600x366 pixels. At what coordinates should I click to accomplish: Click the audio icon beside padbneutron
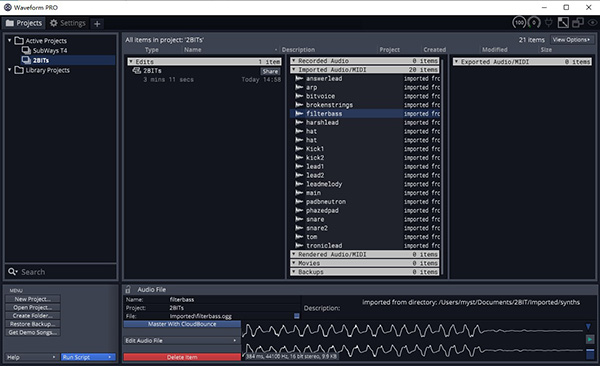click(x=299, y=202)
